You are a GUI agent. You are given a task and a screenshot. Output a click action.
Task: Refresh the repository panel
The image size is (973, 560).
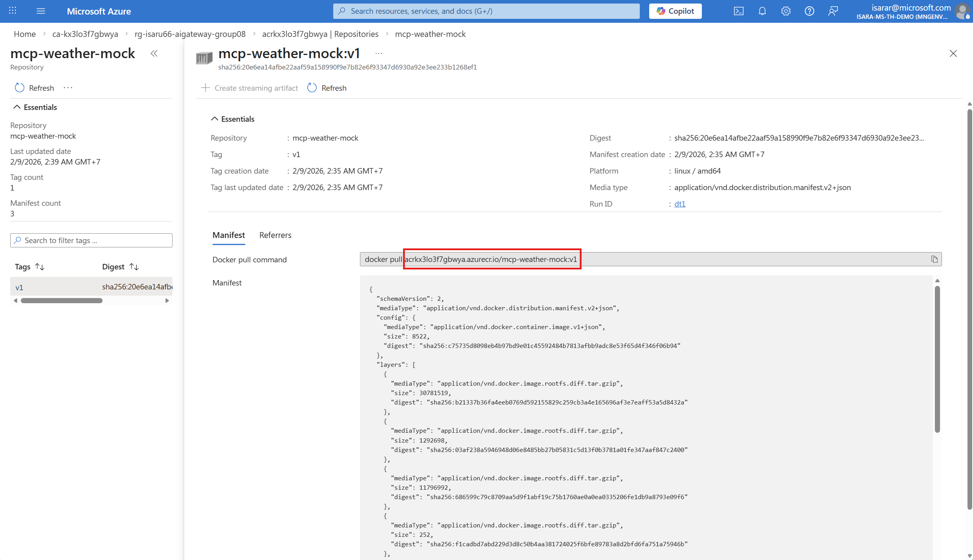coord(34,88)
